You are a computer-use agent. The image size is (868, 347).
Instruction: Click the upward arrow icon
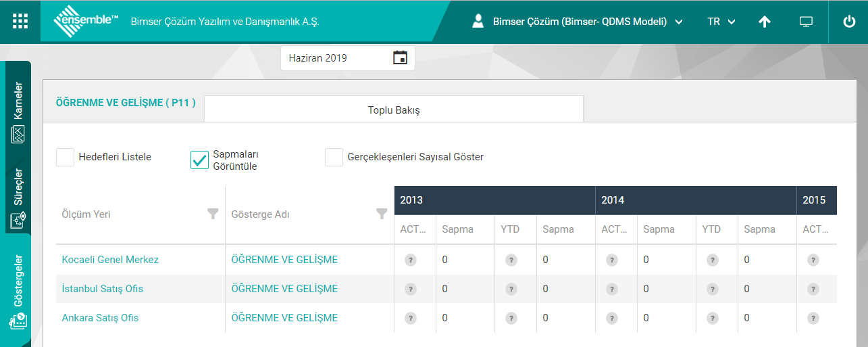pos(764,22)
